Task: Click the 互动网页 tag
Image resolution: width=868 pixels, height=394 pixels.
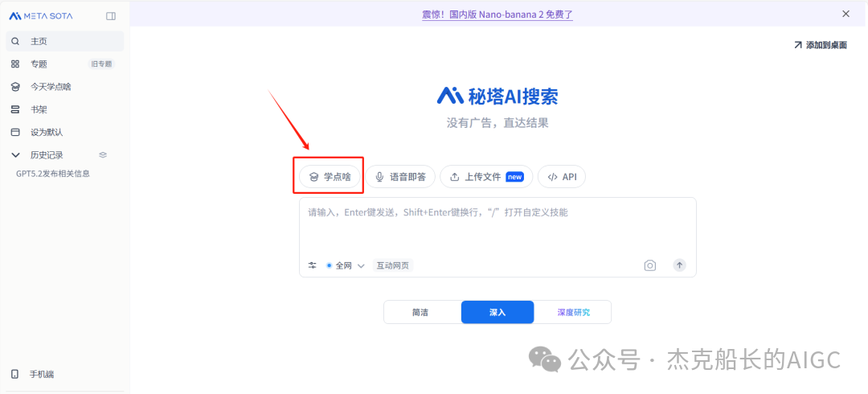Action: 393,265
